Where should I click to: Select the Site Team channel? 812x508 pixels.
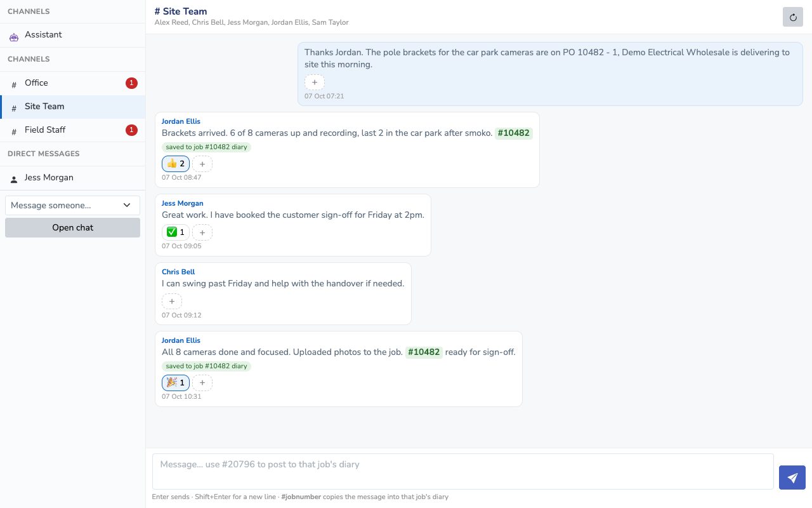point(72,107)
